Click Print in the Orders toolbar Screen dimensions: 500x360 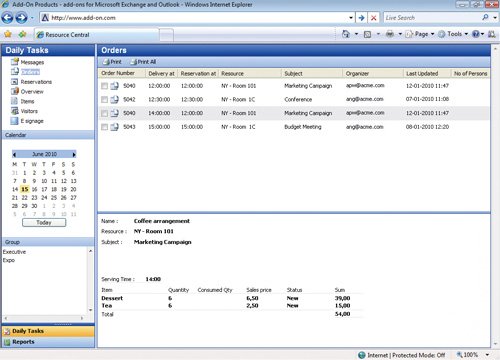coord(112,62)
